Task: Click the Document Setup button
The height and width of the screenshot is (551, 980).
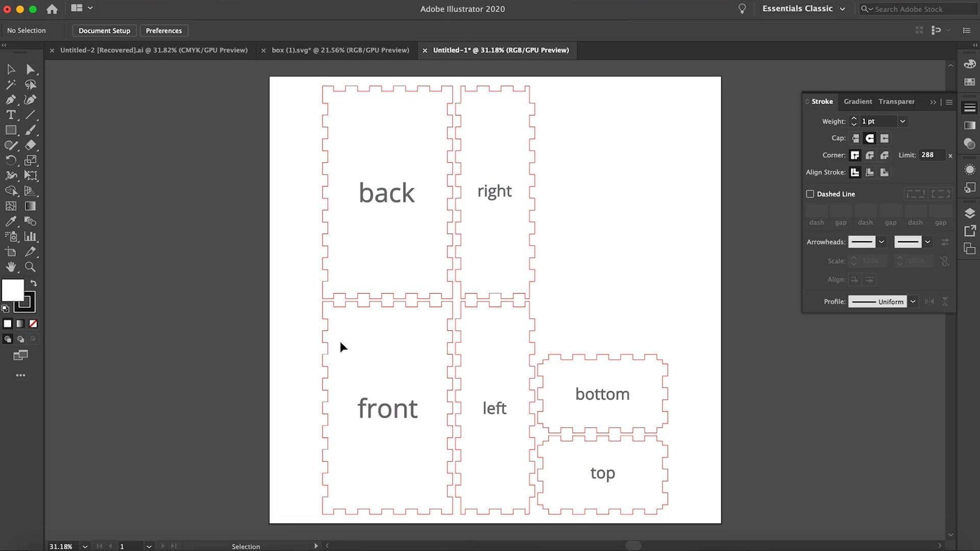Action: [104, 30]
